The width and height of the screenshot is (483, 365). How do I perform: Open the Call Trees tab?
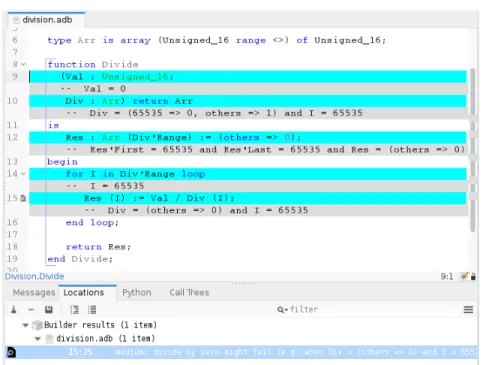[x=189, y=293]
